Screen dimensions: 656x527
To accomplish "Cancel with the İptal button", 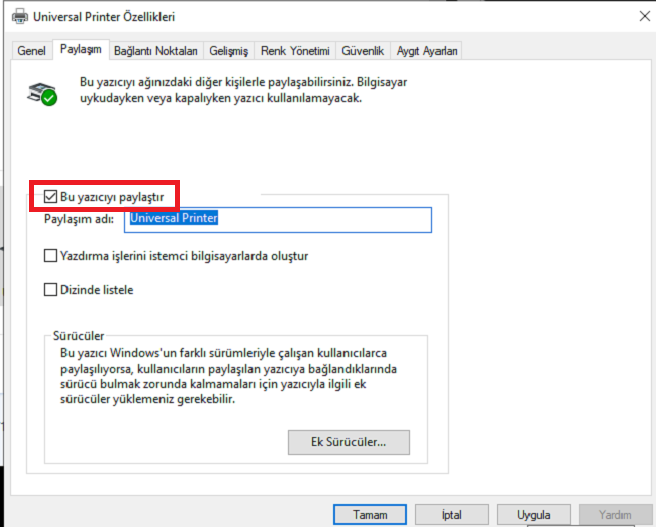I will [x=451, y=515].
